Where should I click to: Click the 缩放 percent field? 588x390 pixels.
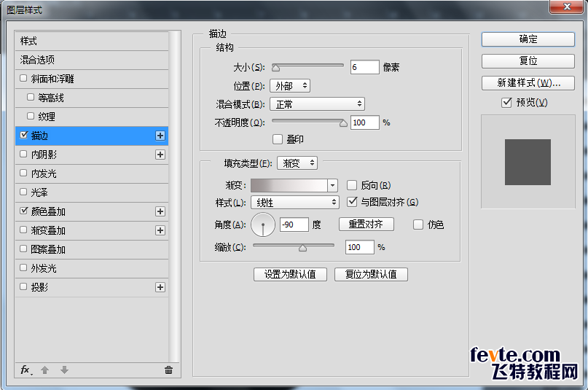click(360, 247)
